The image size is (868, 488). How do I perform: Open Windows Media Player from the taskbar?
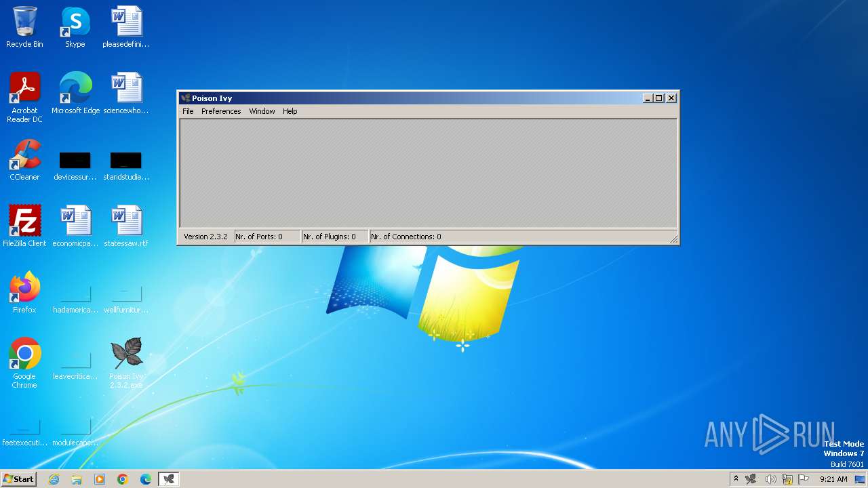[x=100, y=479]
